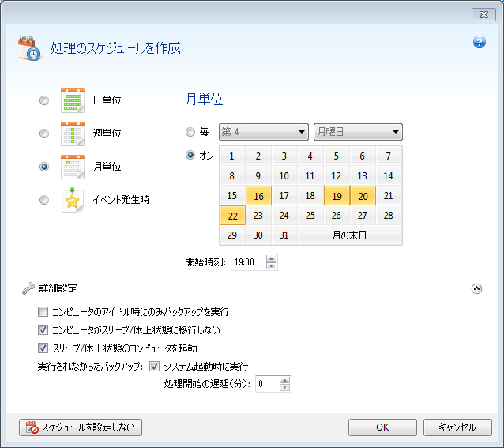
Task: Click the weekly (週単位) calendar icon
Action: point(73,134)
